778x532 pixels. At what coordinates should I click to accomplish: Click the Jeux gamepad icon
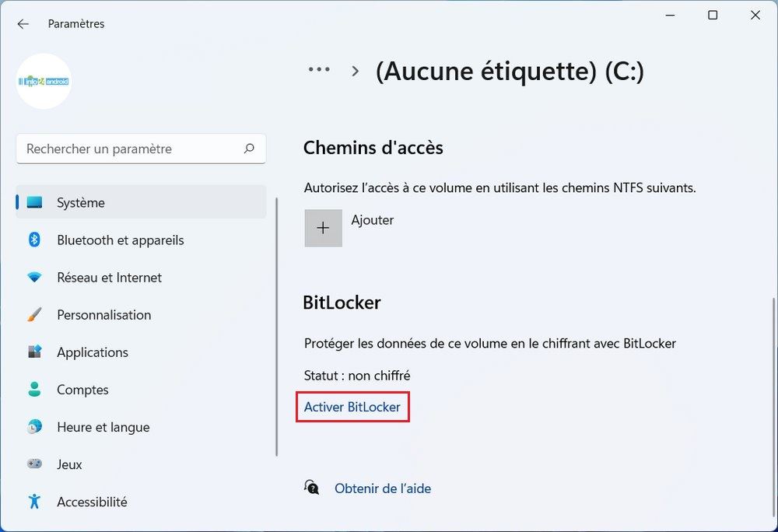click(34, 464)
